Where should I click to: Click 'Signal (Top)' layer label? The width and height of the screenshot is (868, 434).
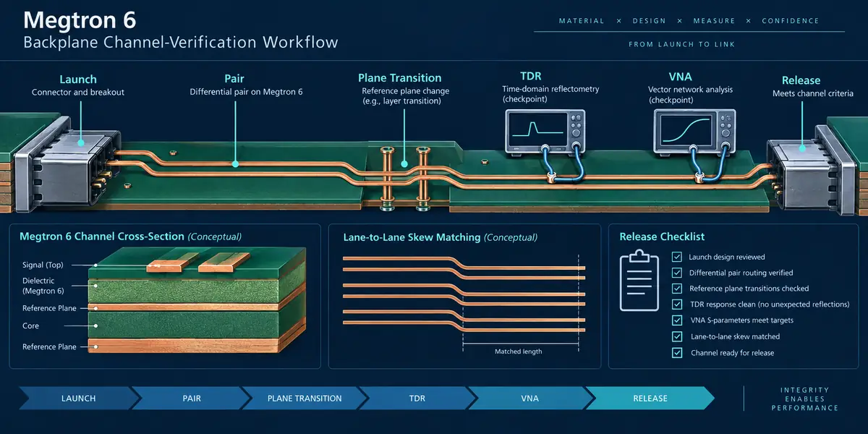pyautogui.click(x=43, y=265)
